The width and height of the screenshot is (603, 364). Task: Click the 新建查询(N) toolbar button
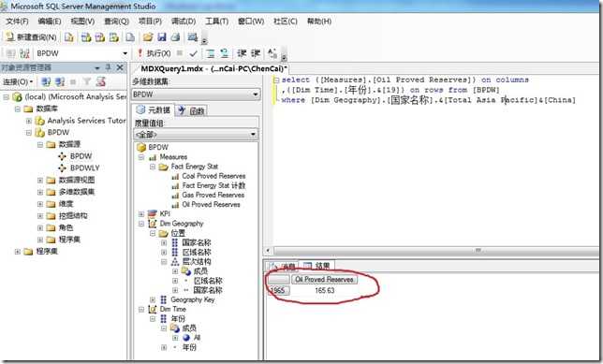coord(32,37)
